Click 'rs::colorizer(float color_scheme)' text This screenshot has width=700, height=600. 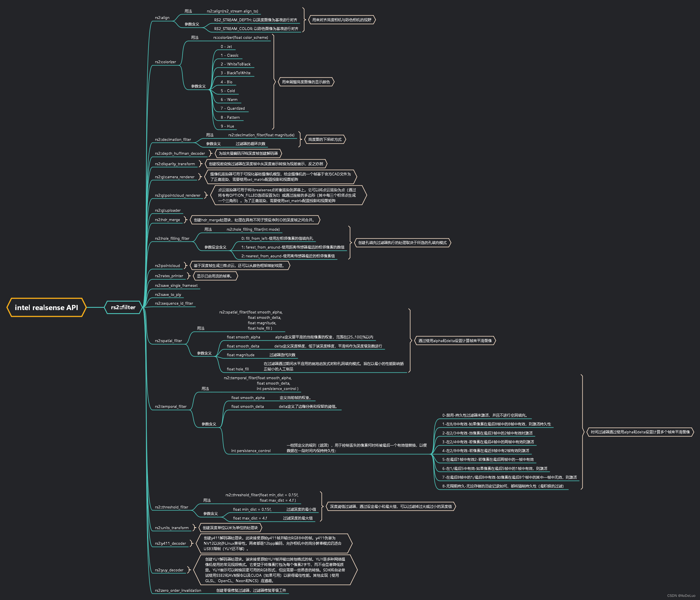point(241,37)
